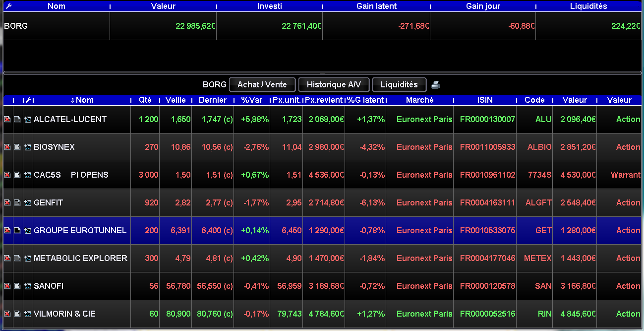Click the -271,68€ latent gain value
644x331 pixels.
pyautogui.click(x=413, y=26)
